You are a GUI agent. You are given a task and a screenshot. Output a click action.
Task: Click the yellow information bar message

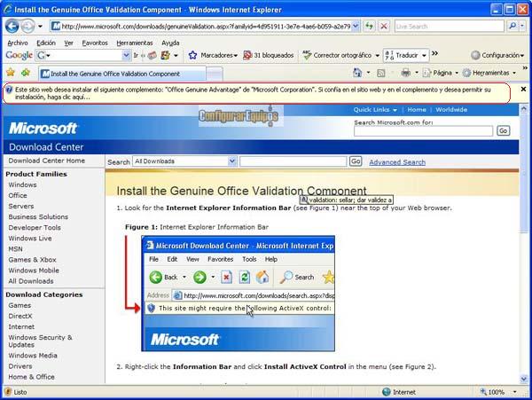(x=256, y=93)
